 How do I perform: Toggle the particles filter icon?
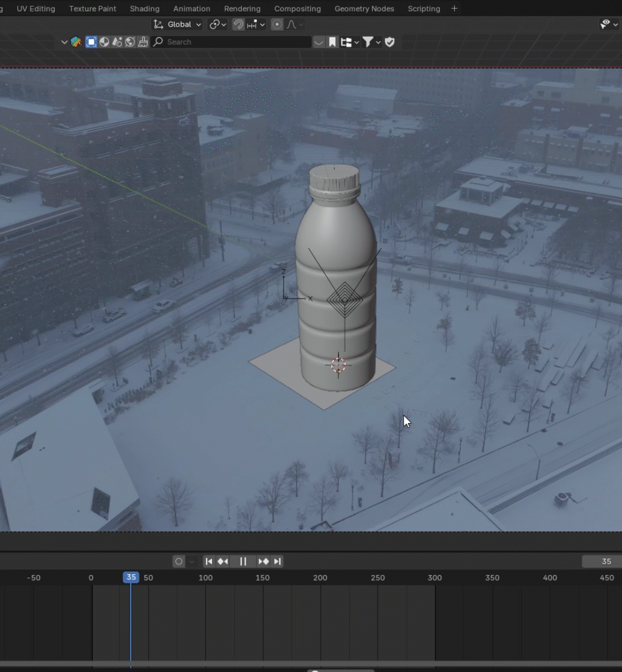[117, 42]
